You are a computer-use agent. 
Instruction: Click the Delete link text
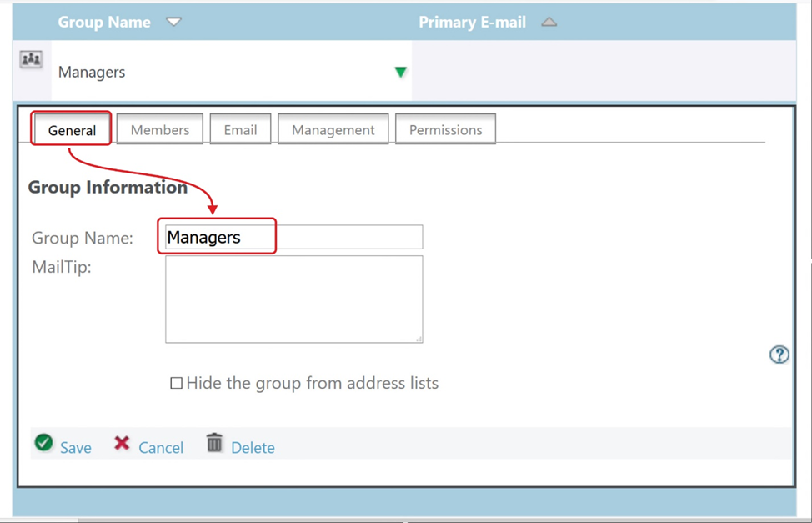[253, 448]
